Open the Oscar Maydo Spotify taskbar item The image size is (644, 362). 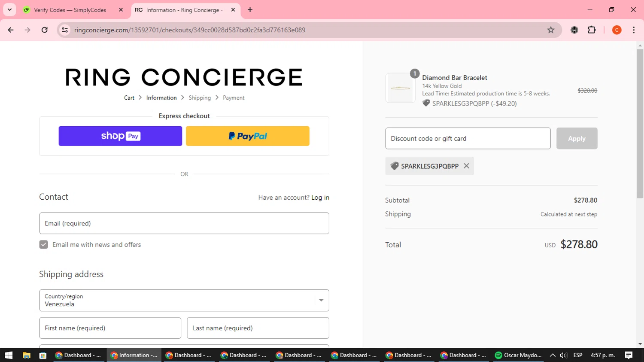pos(519,355)
